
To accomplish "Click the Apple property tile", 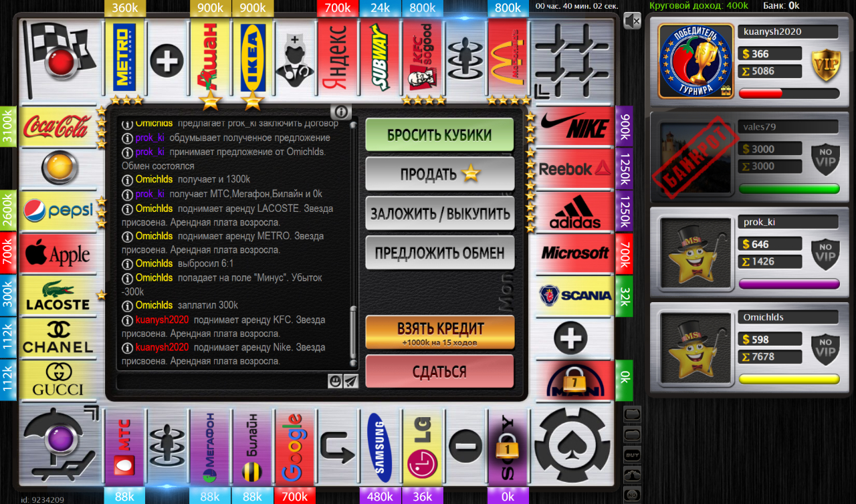I will pos(58,254).
